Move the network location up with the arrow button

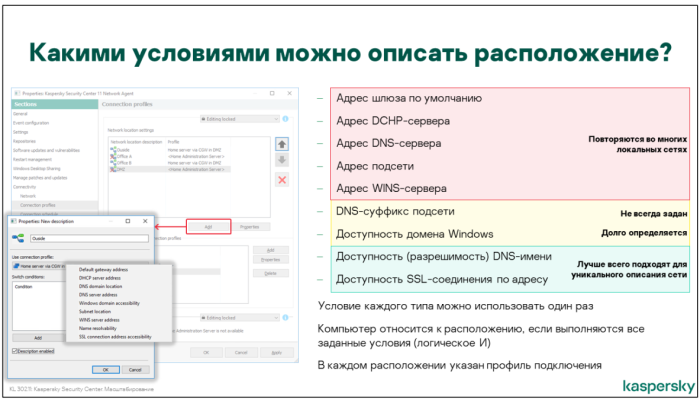pos(282,144)
